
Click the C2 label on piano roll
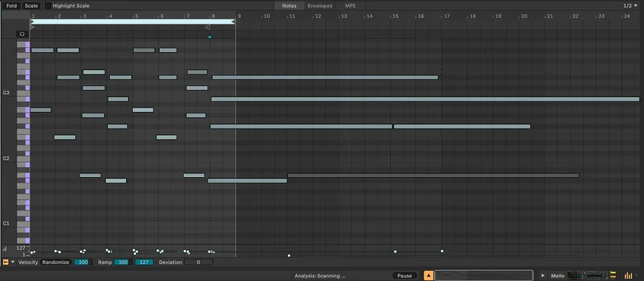point(7,158)
